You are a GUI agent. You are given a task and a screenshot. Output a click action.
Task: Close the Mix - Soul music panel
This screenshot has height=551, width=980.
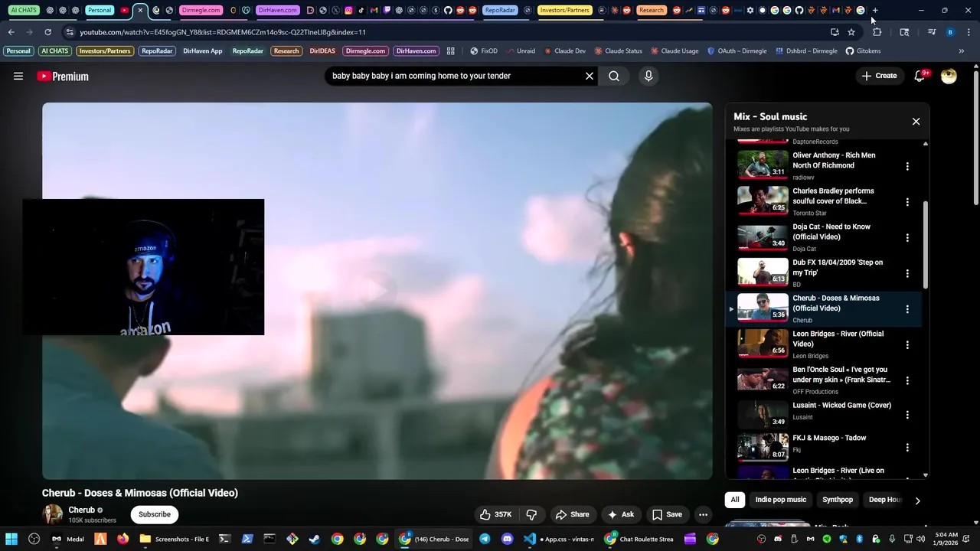[x=916, y=122]
